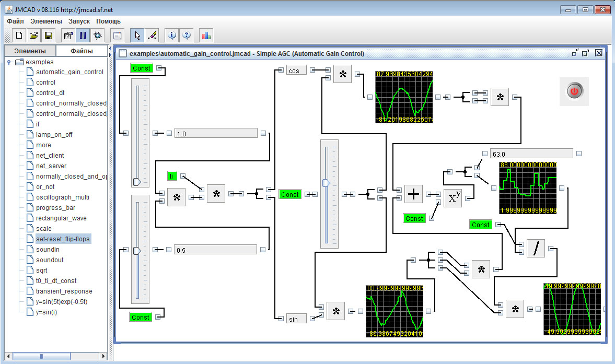615x364 pixels.
Task: Open the properties editor toolbar icon
Action: (x=67, y=36)
